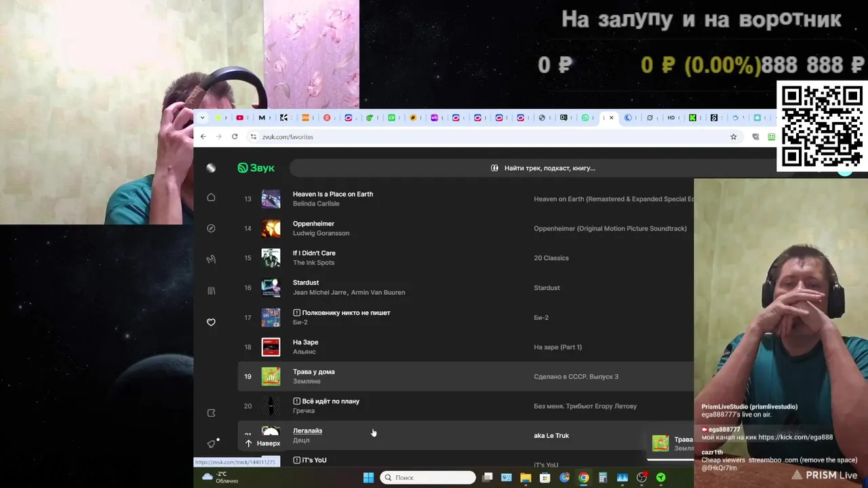Image resolution: width=868 pixels, height=488 pixels.
Task: Open the library sidebar icon
Action: (x=211, y=291)
